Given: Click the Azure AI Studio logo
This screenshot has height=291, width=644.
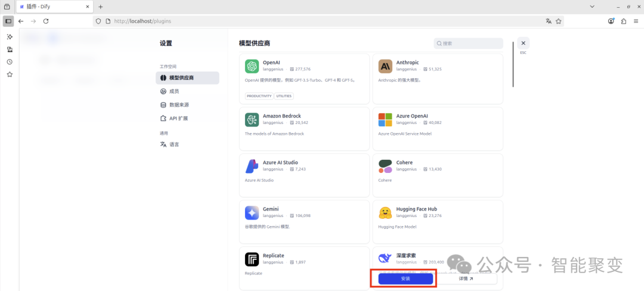Looking at the screenshot, I should click(252, 166).
